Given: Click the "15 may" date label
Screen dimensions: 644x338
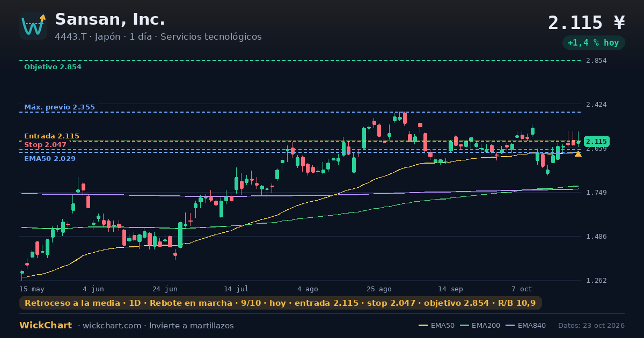Looking at the screenshot, I should pos(32,289).
